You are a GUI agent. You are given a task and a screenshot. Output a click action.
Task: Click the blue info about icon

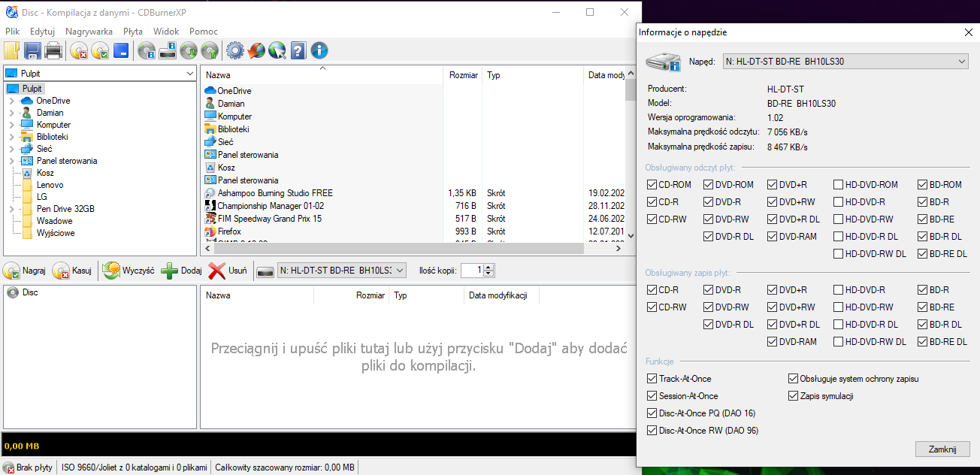[x=319, y=51]
